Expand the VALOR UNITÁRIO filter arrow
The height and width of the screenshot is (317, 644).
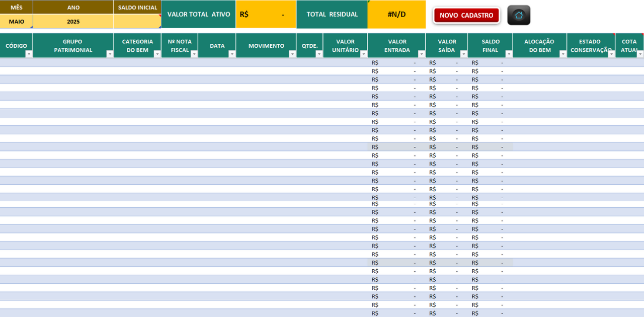pos(364,54)
